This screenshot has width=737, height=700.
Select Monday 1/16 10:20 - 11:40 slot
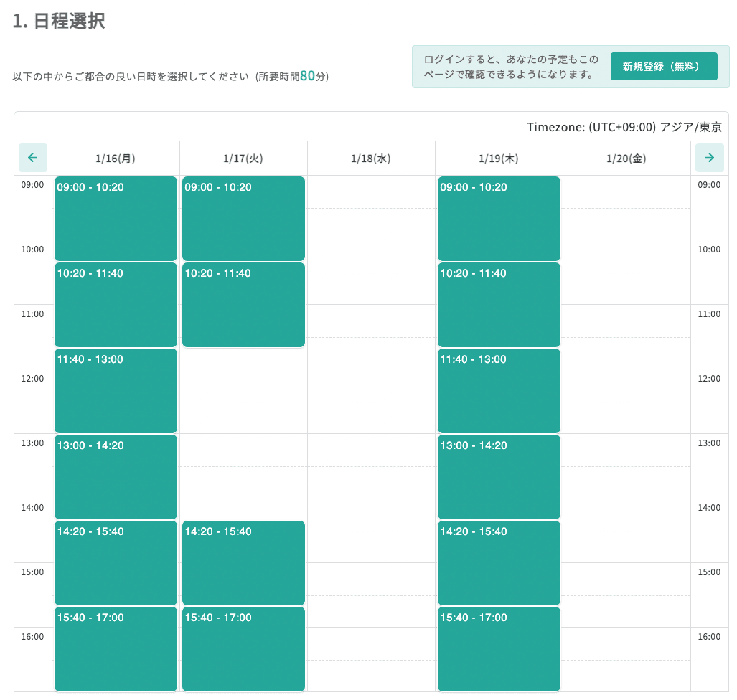click(116, 305)
